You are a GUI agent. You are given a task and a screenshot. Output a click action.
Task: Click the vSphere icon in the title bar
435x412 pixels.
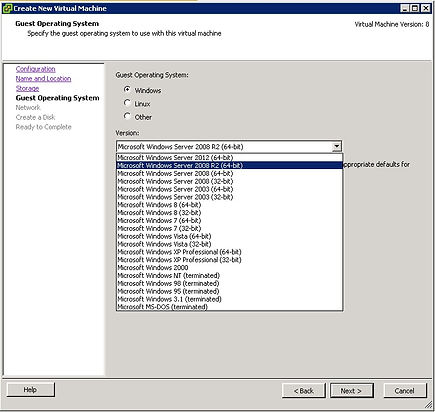point(7,8)
